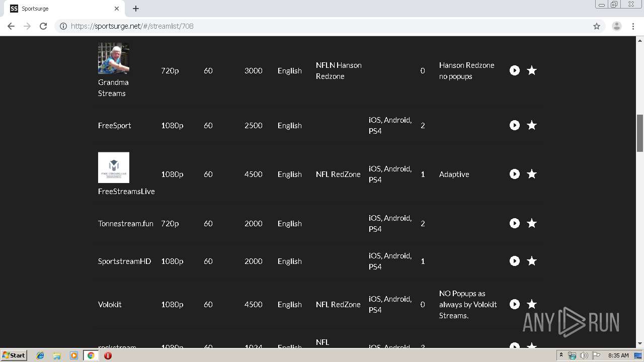Click the NFLN Hanson Redzone channel text
The image size is (644, 362).
[339, 70]
